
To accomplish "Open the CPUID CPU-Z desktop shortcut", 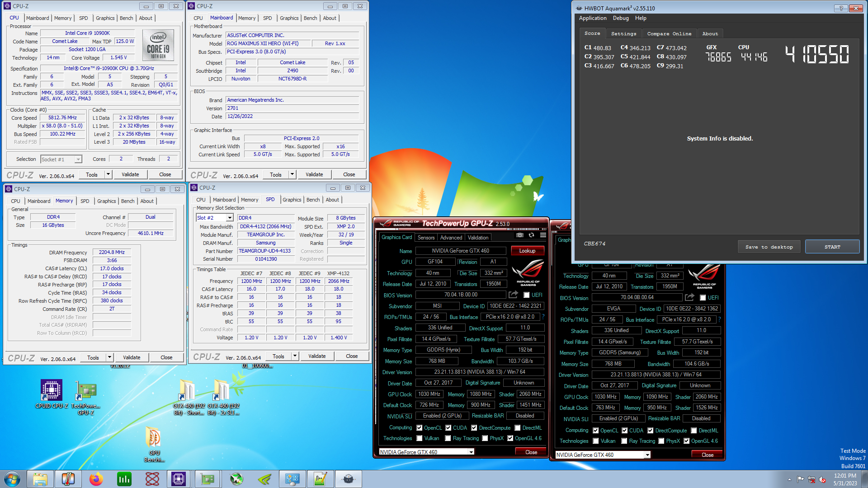I will [x=52, y=394].
